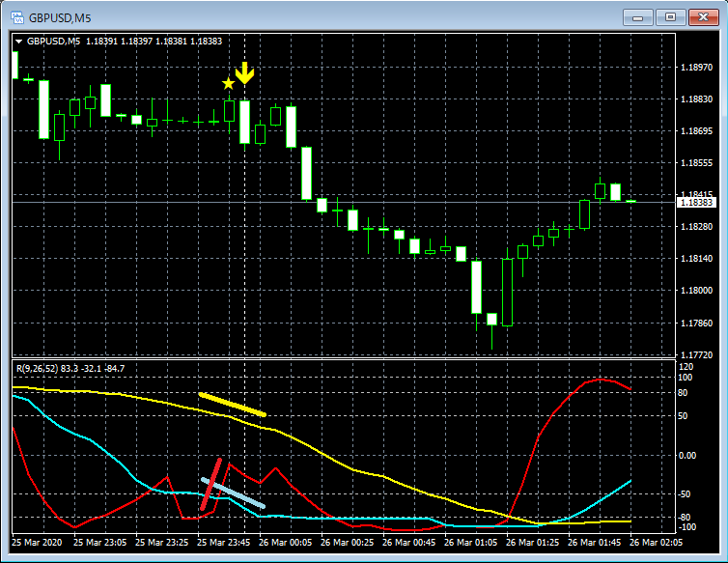Click the 26 Mar 01:45 time label
Screen dimensions: 728x563
coord(594,543)
